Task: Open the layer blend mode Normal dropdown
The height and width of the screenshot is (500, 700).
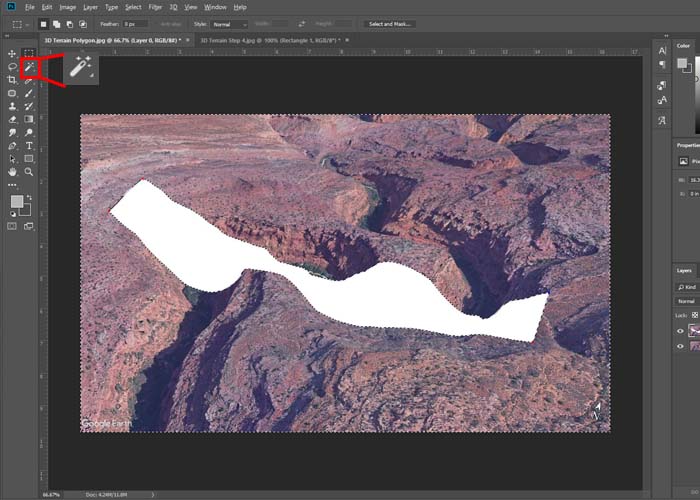Action: point(687,300)
